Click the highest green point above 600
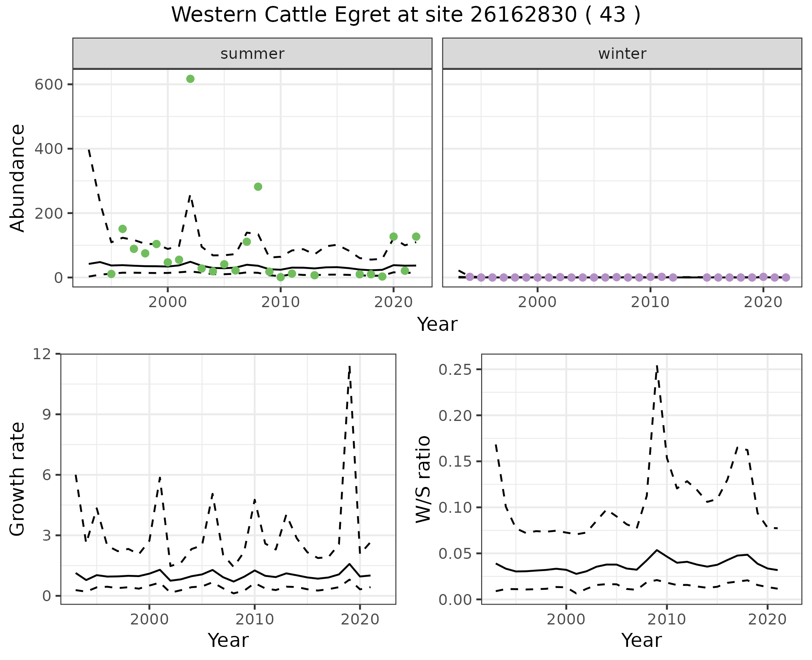Screen dimensions: 812x660 tap(190, 79)
